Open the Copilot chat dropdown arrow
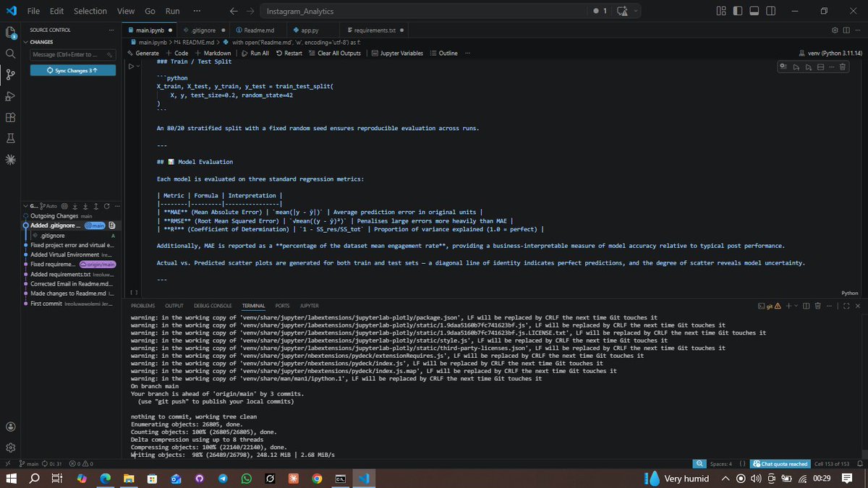Screen dimensions: 868x488 coord(637,11)
